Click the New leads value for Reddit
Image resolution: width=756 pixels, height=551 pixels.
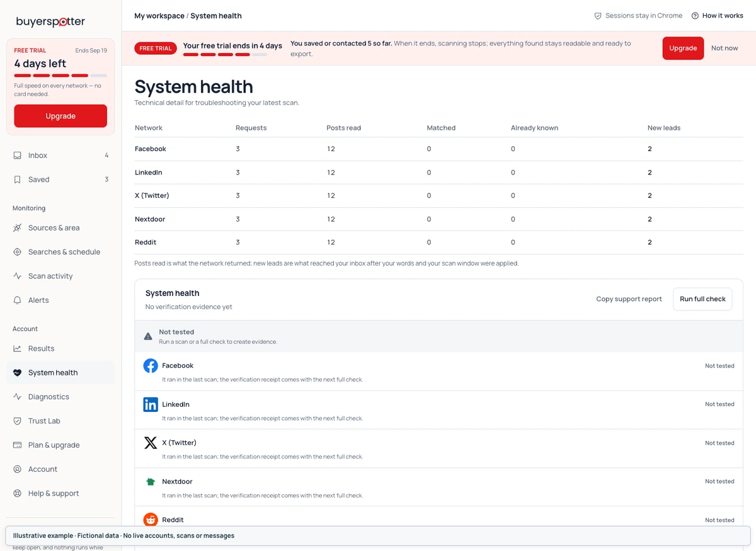(650, 242)
